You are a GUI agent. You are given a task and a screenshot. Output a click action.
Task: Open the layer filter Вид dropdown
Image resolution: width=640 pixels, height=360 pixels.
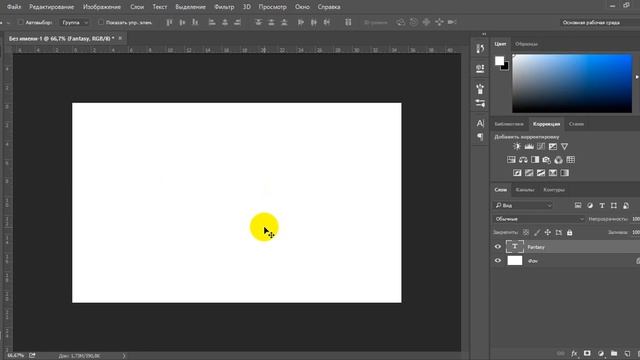pos(523,205)
